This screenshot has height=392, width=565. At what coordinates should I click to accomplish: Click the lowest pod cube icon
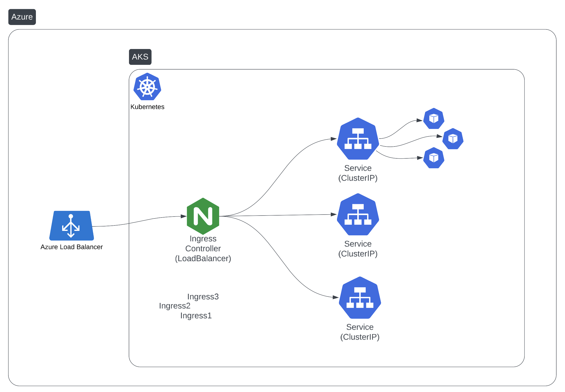434,158
